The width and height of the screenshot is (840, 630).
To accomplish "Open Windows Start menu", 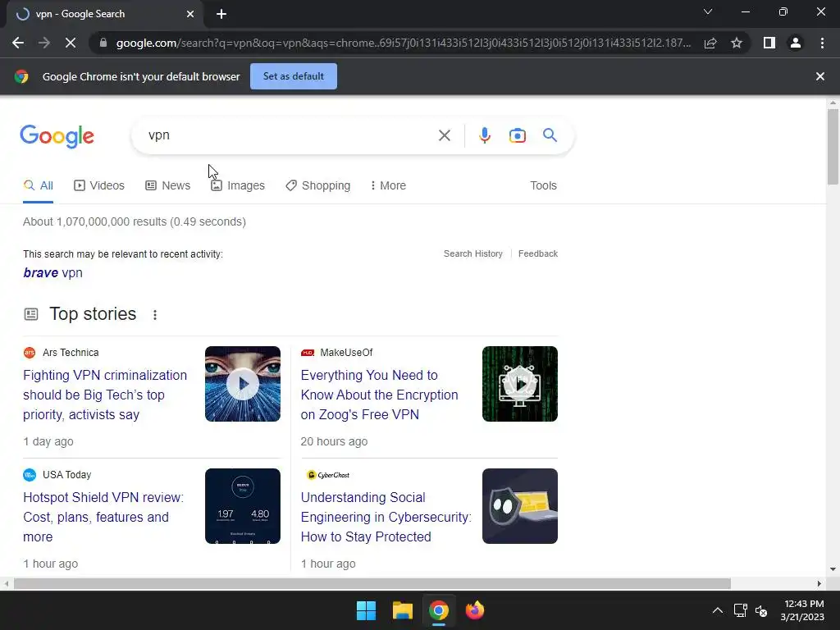I will [x=367, y=610].
